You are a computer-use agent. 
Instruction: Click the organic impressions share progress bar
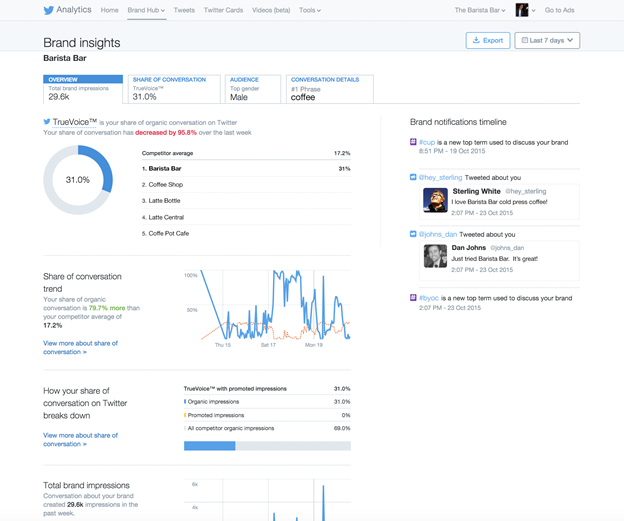coord(267,446)
